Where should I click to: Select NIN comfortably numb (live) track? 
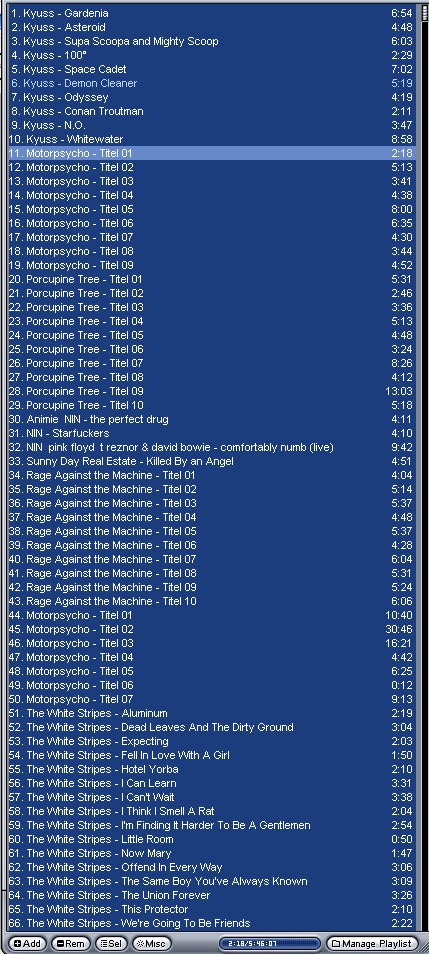[212, 447]
